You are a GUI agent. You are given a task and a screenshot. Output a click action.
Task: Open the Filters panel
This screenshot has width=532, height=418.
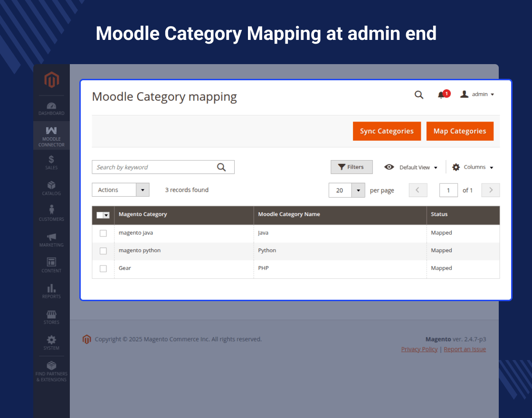point(351,167)
